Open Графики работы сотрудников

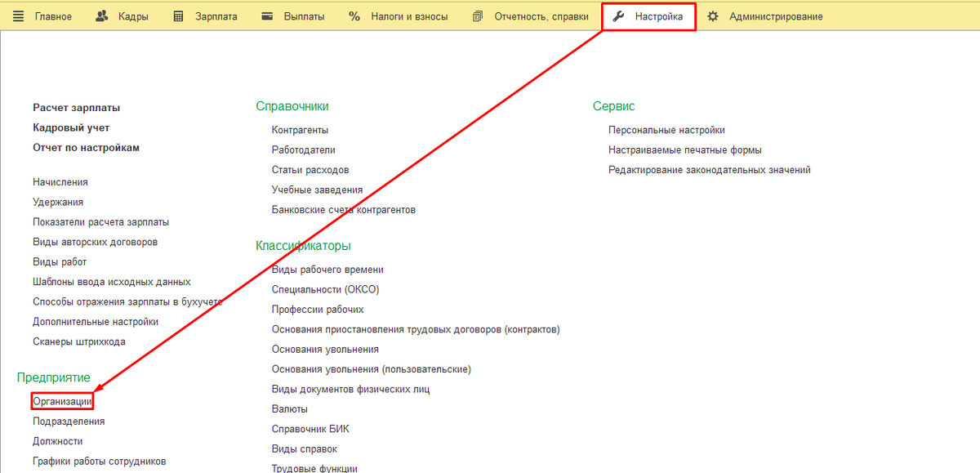click(x=100, y=462)
